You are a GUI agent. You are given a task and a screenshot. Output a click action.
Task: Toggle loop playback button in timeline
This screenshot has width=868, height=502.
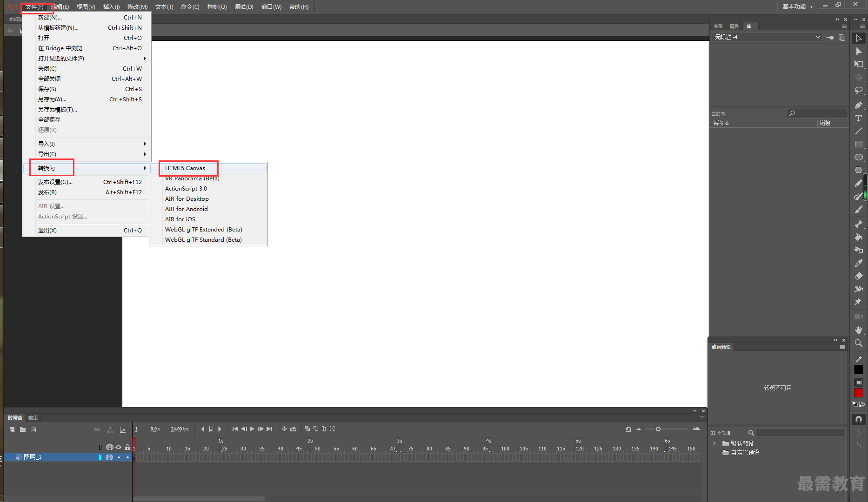(293, 429)
